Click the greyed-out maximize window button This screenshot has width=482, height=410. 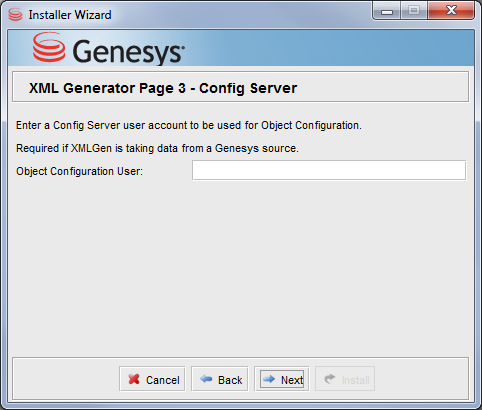[414, 11]
